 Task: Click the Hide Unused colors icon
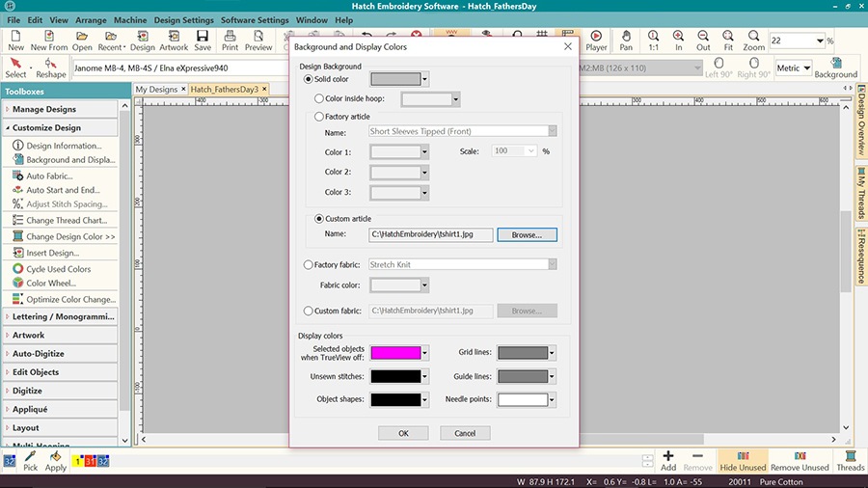742,460
